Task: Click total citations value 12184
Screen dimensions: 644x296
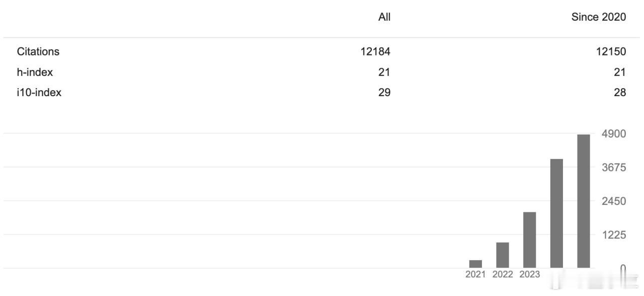Action: 375,51
